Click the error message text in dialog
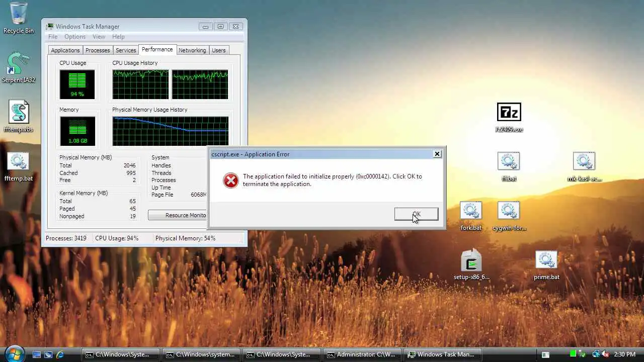The image size is (644, 362). pos(333,180)
